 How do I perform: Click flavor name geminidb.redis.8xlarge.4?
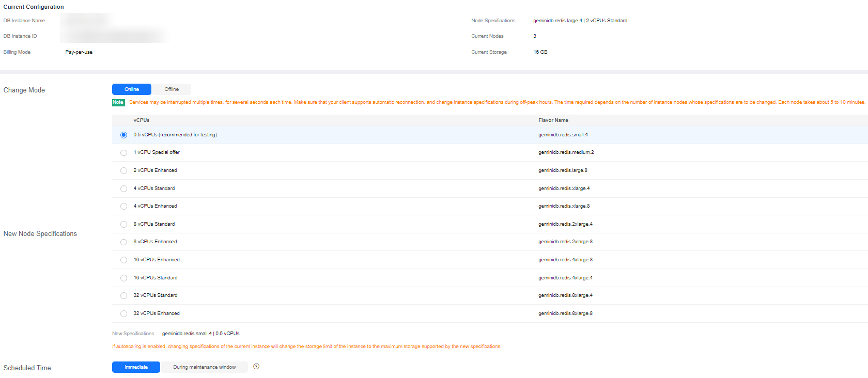point(566,295)
